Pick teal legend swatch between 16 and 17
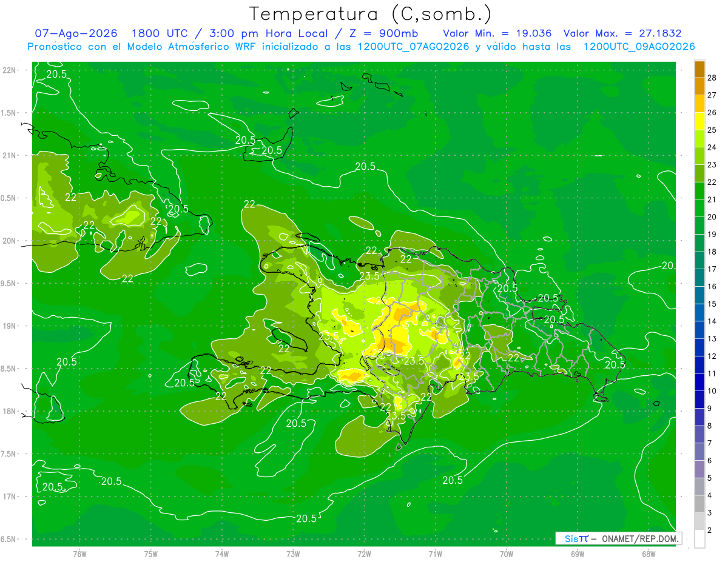728x562 pixels. [x=699, y=278]
